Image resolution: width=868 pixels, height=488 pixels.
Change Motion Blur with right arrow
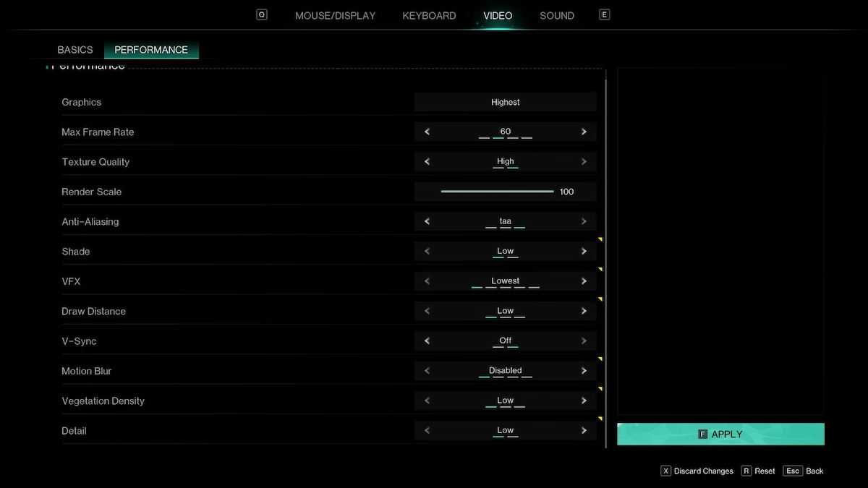[584, 371]
